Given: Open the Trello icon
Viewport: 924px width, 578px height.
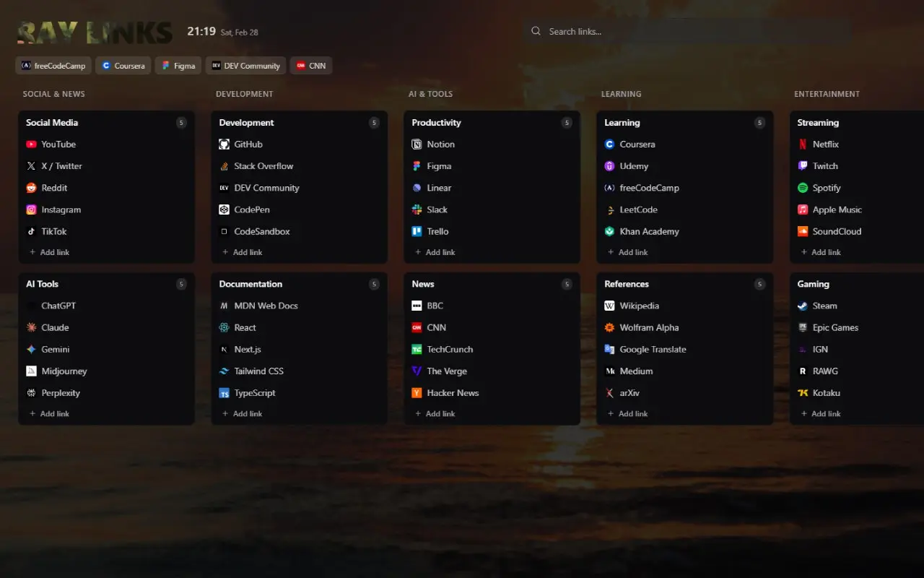Looking at the screenshot, I should click(x=417, y=231).
